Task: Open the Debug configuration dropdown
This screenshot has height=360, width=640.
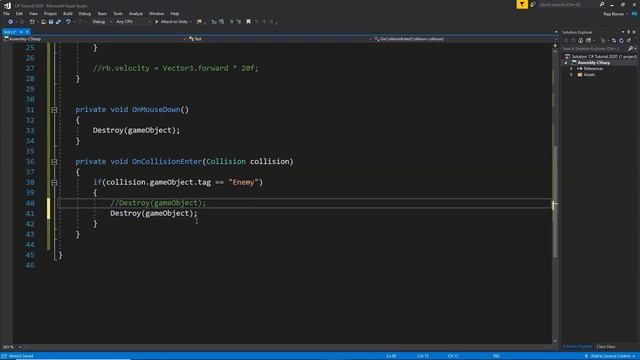Action: (101, 22)
